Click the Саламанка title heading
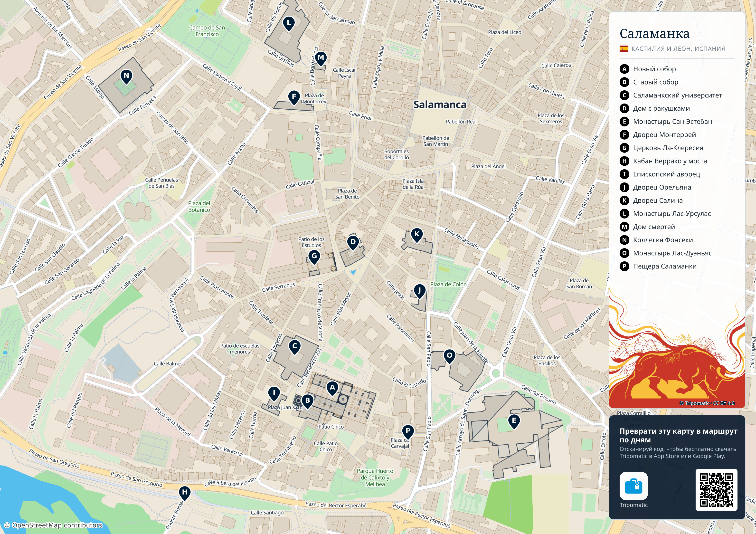The image size is (756, 534). [654, 34]
